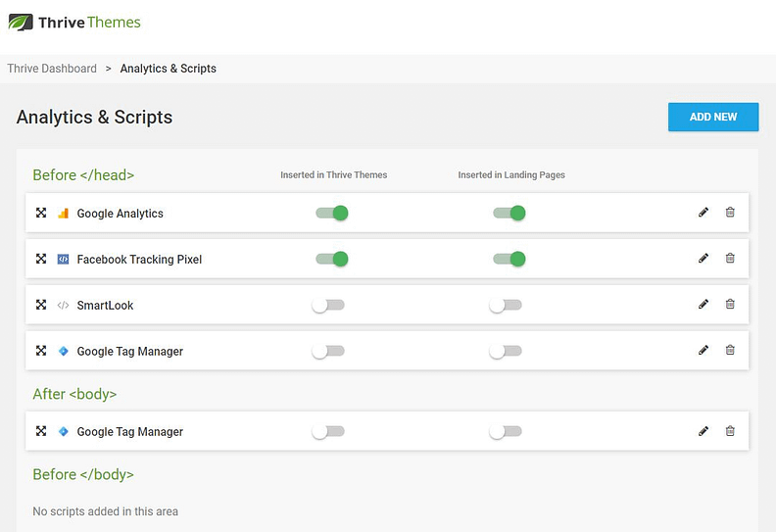This screenshot has width=776, height=532.
Task: Click the drag handle icon for Facebook Tracking Pixel
Action: point(41,259)
